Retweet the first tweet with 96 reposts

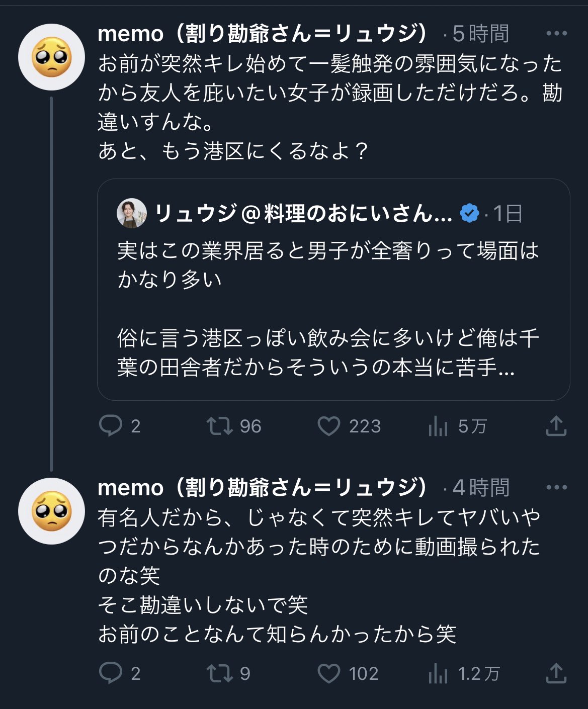pos(220,426)
